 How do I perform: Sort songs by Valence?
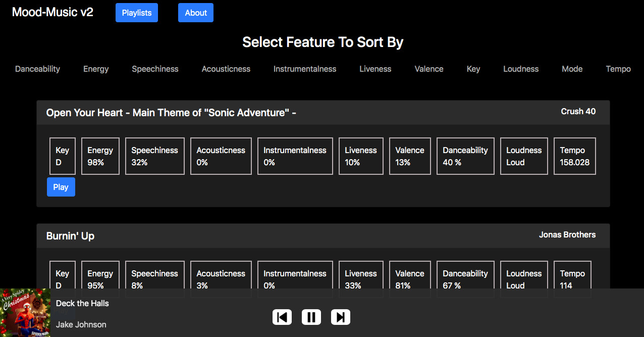click(x=429, y=69)
